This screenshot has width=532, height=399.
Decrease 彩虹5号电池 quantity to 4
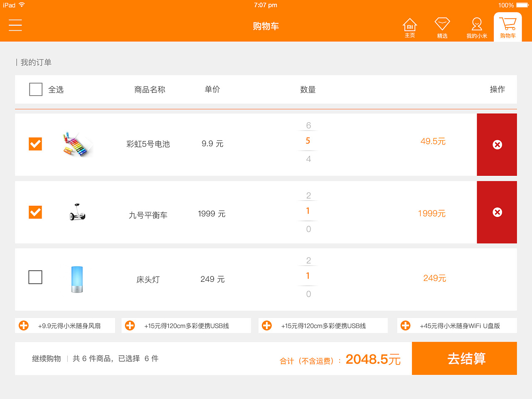[308, 159]
